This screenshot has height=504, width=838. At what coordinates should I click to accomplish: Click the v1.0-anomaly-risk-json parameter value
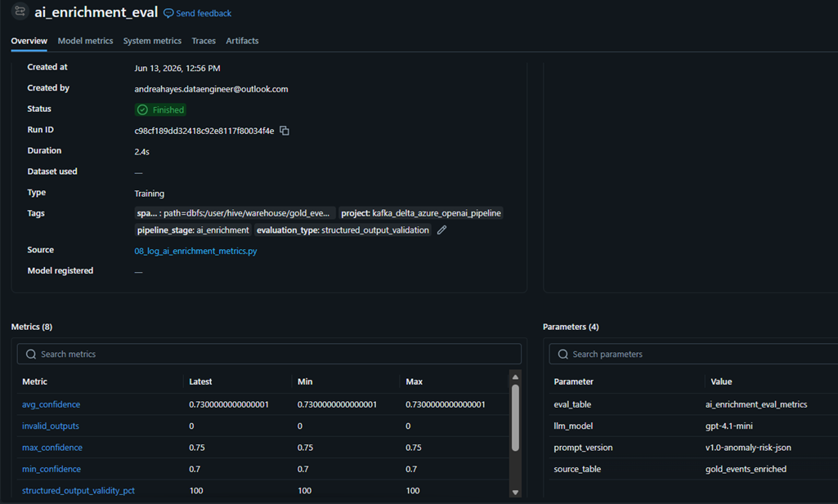coord(748,448)
